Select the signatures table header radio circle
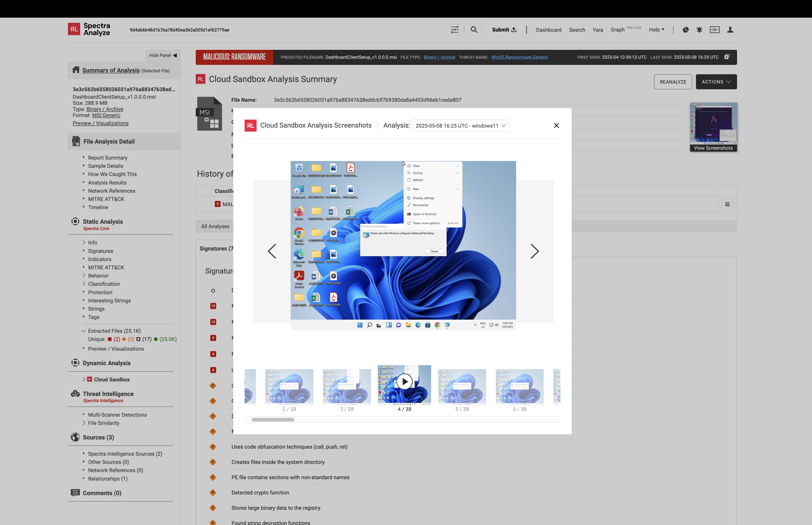Image resolution: width=812 pixels, height=525 pixels. (x=213, y=290)
